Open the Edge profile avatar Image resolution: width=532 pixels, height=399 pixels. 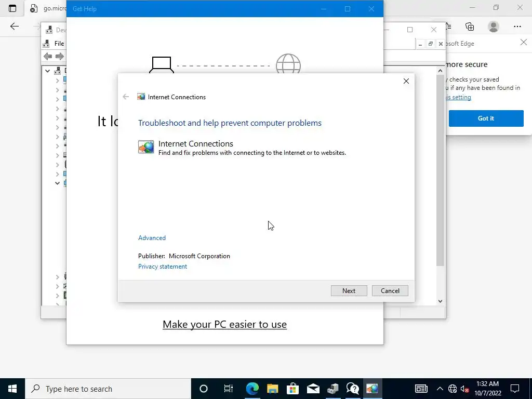click(x=494, y=26)
